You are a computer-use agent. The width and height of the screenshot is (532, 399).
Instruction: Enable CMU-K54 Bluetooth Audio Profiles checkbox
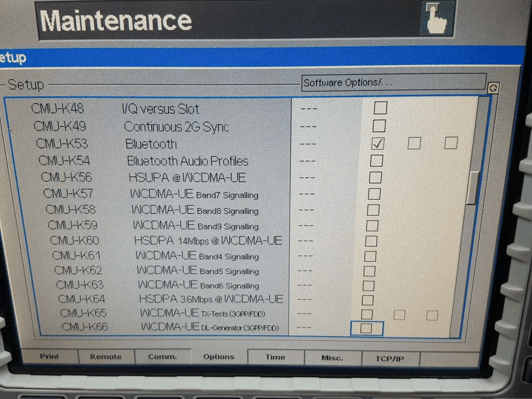point(377,161)
